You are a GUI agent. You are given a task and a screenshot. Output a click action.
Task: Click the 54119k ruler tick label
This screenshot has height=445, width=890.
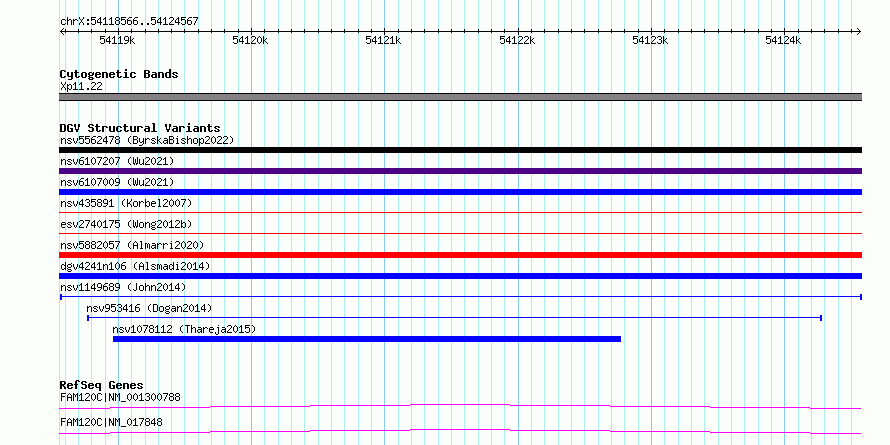point(117,40)
